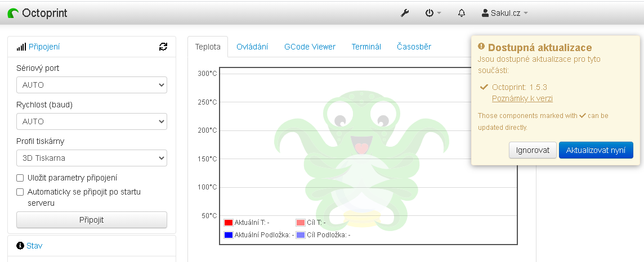Screen dimensions: 644x262
Task: Refresh serial ports in Připojení panel
Action: 163,47
